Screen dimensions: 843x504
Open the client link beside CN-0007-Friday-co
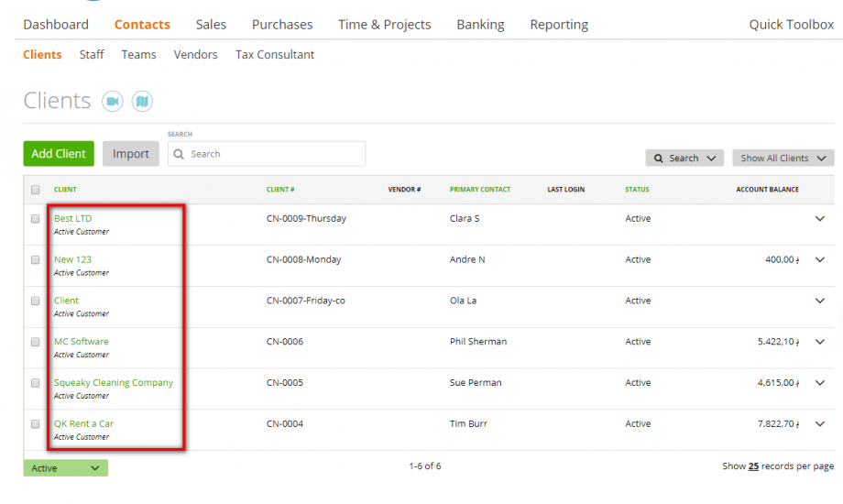pyautogui.click(x=66, y=301)
